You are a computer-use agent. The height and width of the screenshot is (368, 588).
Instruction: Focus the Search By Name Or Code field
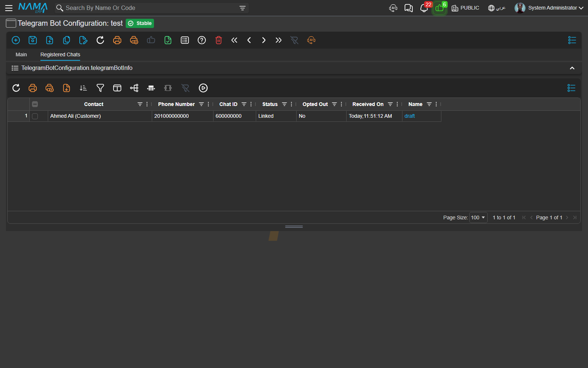pos(151,8)
